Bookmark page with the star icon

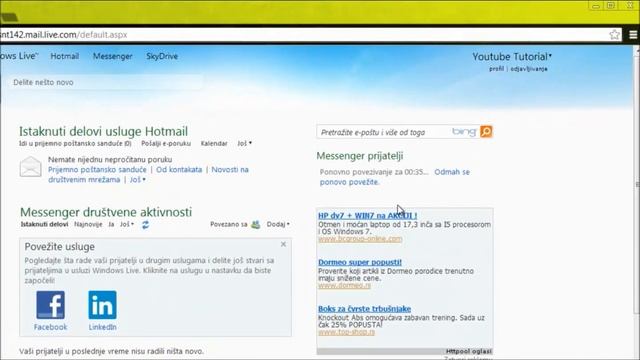[x=614, y=35]
